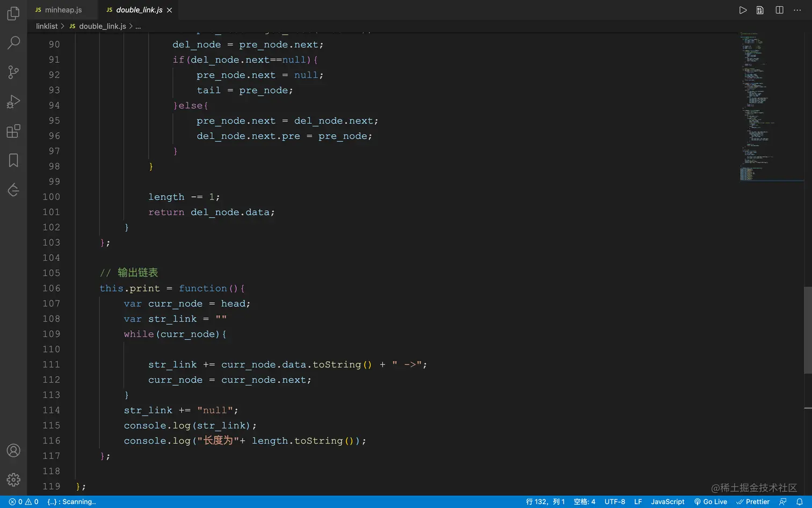The image size is (812, 508).
Task: Click the line starting 'str_link += curr_node.data.toString()'
Action: [x=288, y=364]
